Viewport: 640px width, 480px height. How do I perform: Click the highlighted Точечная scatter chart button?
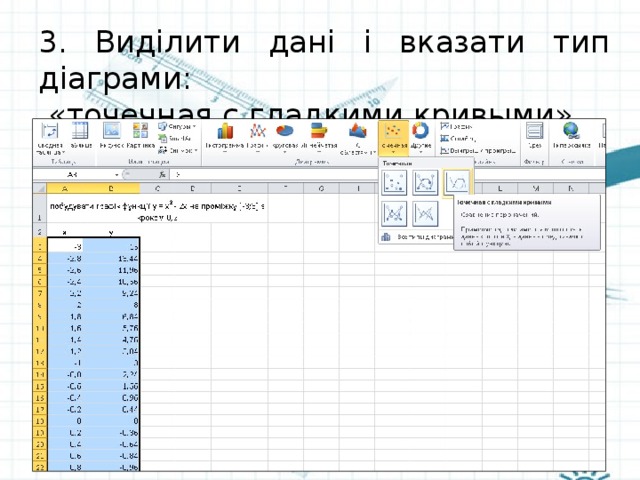pos(393,138)
